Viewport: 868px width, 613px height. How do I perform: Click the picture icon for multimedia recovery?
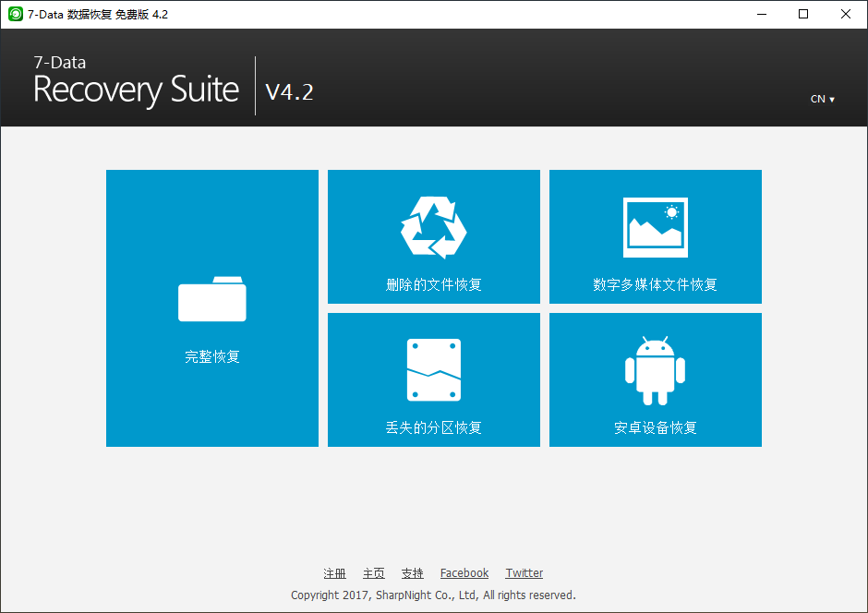[x=656, y=227]
